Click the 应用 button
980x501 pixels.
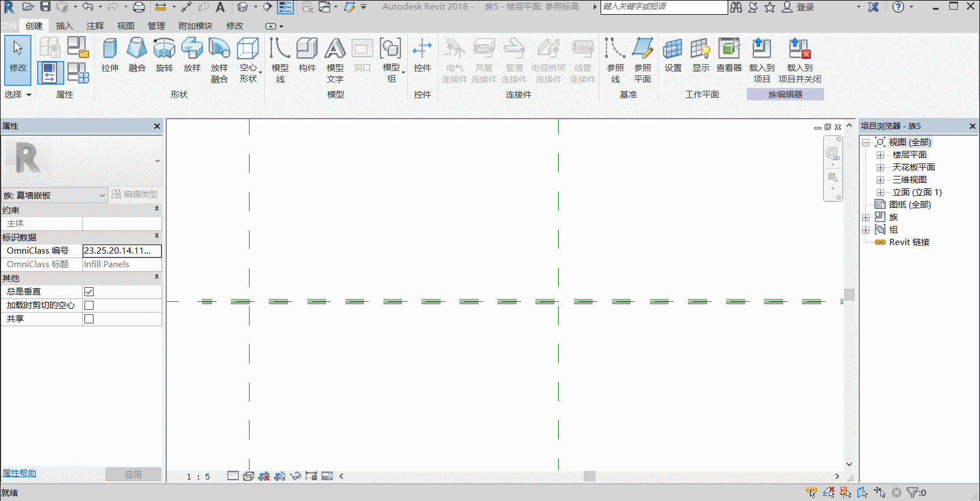coord(133,474)
